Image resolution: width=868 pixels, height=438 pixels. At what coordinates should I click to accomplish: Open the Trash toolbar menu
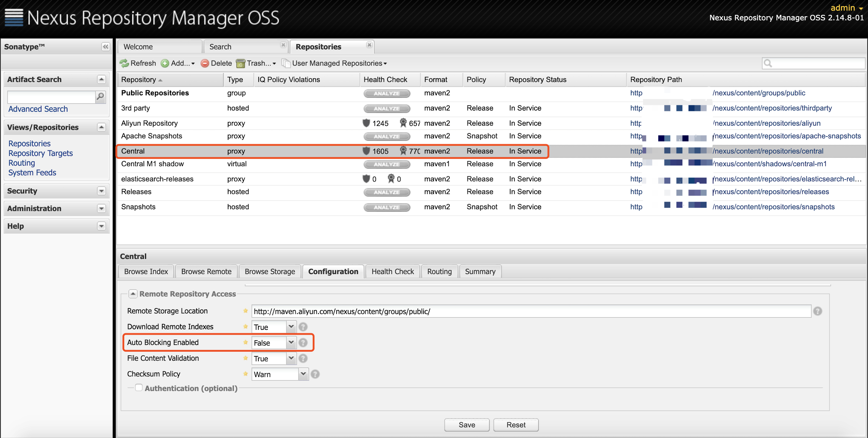[x=256, y=63]
